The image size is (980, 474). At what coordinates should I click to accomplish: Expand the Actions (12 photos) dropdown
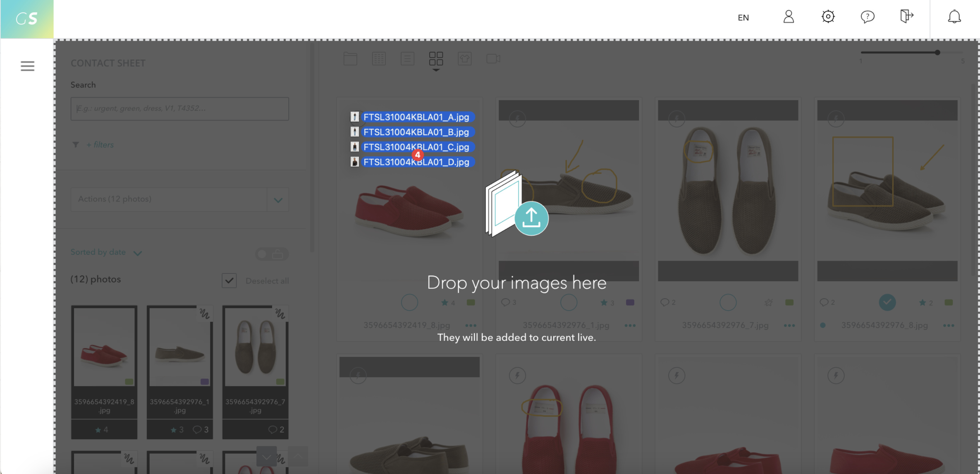(x=278, y=200)
